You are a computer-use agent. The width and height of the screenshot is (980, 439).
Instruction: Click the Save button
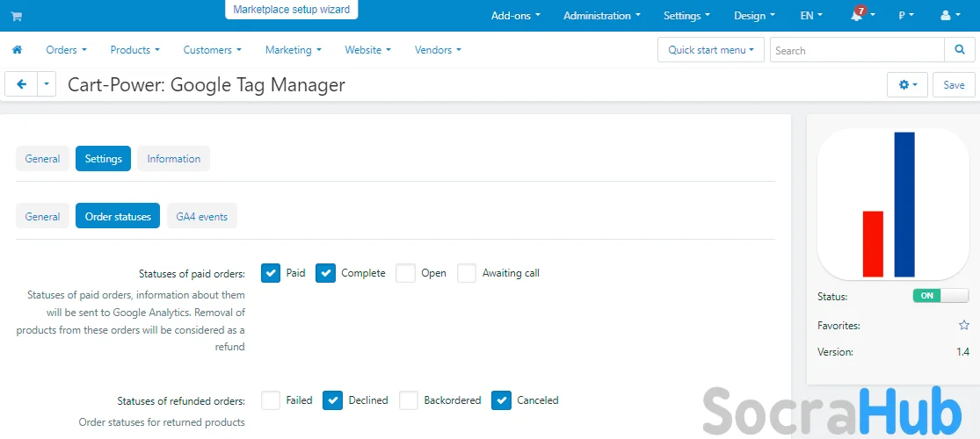(x=954, y=84)
